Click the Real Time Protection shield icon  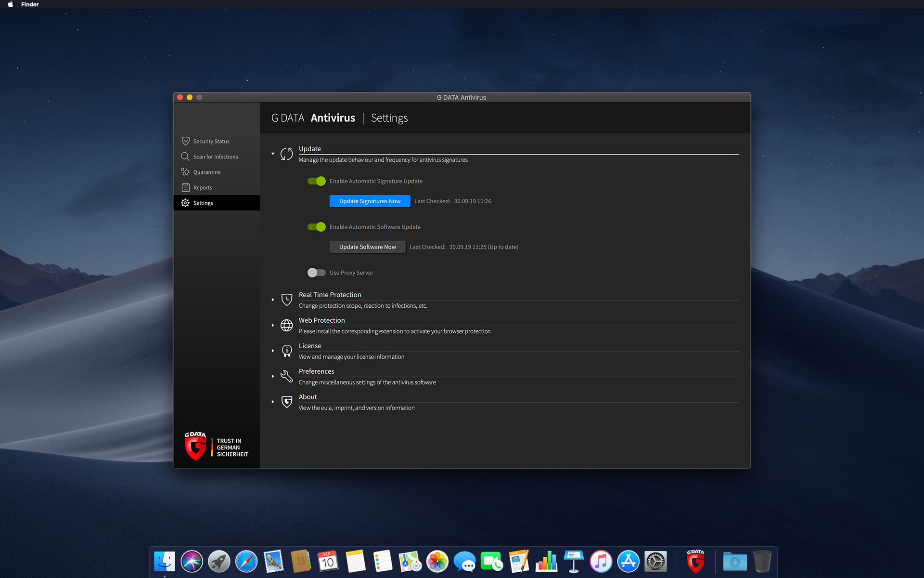pyautogui.click(x=286, y=300)
